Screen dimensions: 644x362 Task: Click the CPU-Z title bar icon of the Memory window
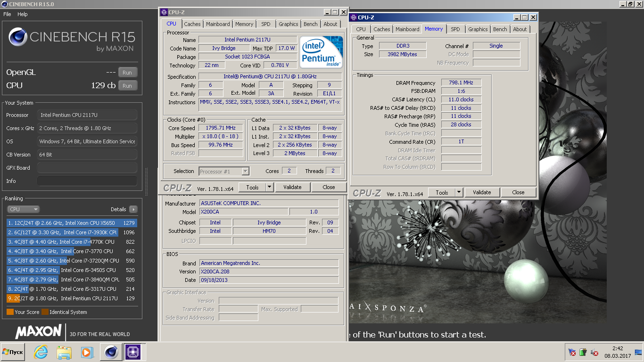[x=353, y=17]
